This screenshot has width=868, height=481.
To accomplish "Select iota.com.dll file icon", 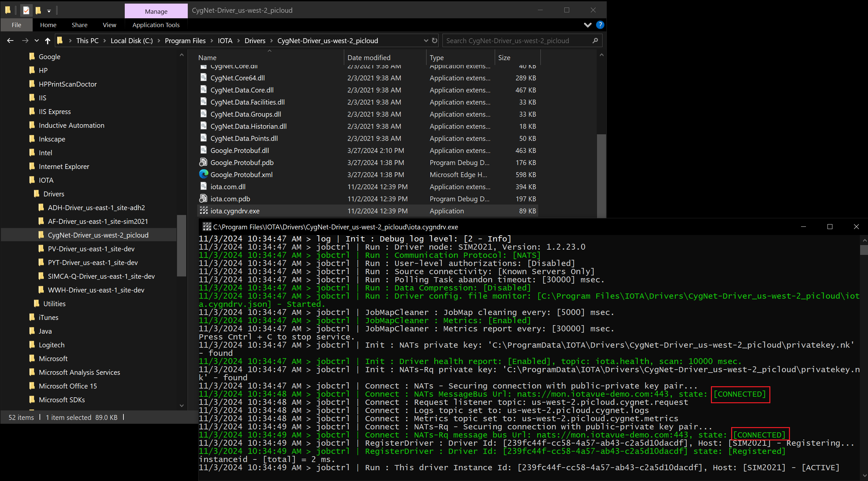I will [203, 186].
